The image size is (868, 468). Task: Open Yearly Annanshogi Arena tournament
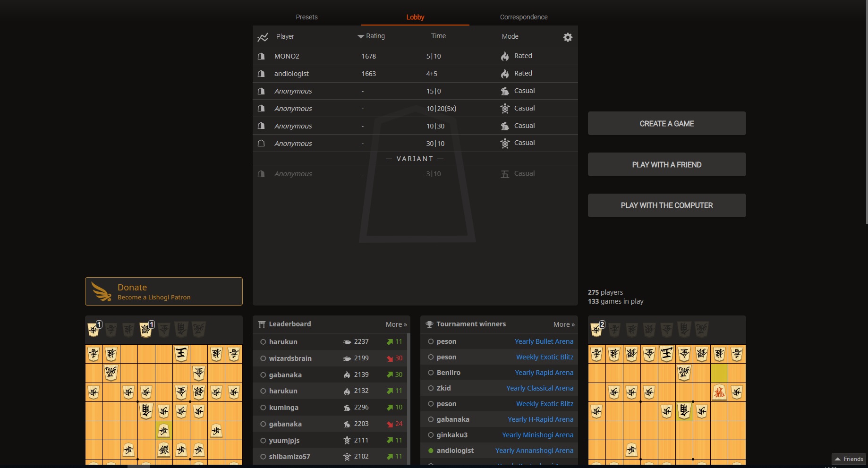pyautogui.click(x=534, y=451)
